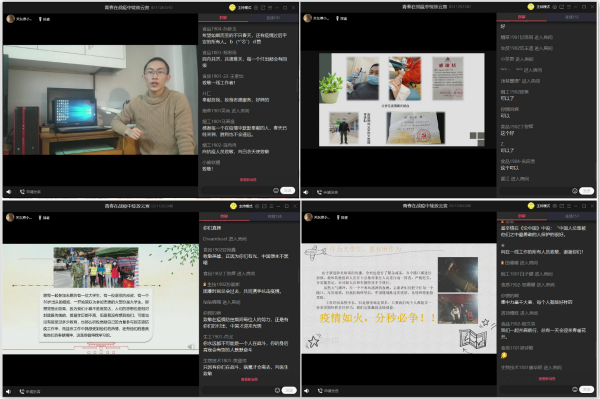This screenshot has width=600, height=399.
Task: Click the host avatar above the sweater-man video
Action: click(x=10, y=19)
